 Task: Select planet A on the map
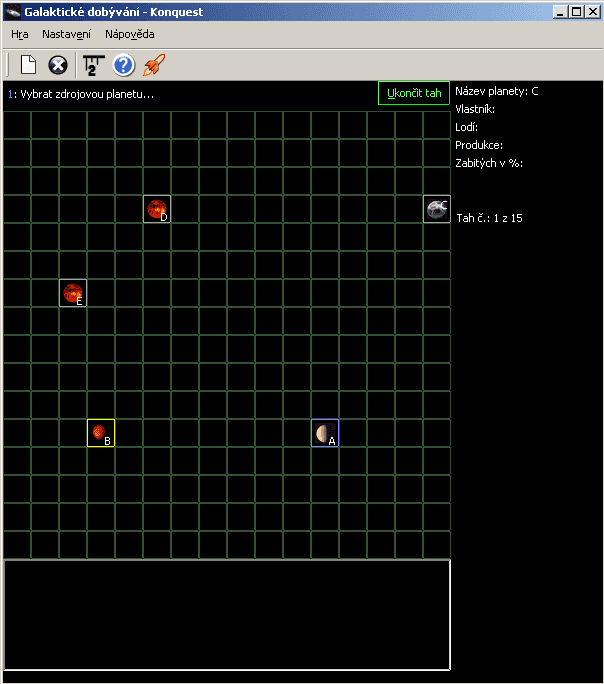[325, 433]
